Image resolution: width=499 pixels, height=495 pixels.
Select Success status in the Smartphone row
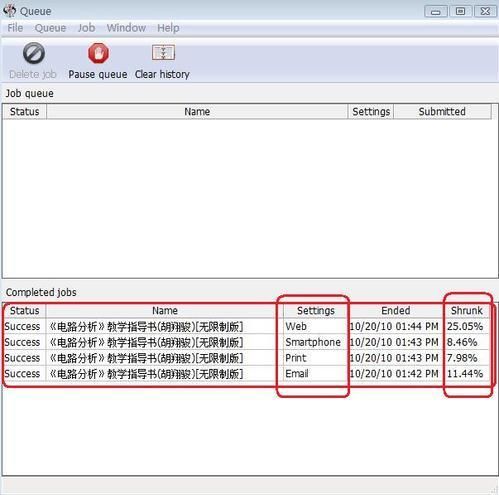tap(22, 342)
